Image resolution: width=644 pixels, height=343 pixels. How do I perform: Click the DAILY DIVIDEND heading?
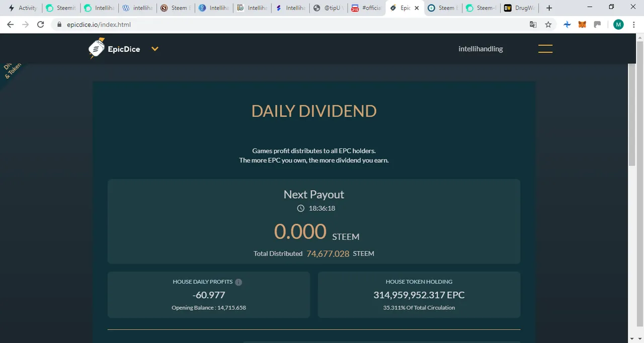tap(314, 111)
